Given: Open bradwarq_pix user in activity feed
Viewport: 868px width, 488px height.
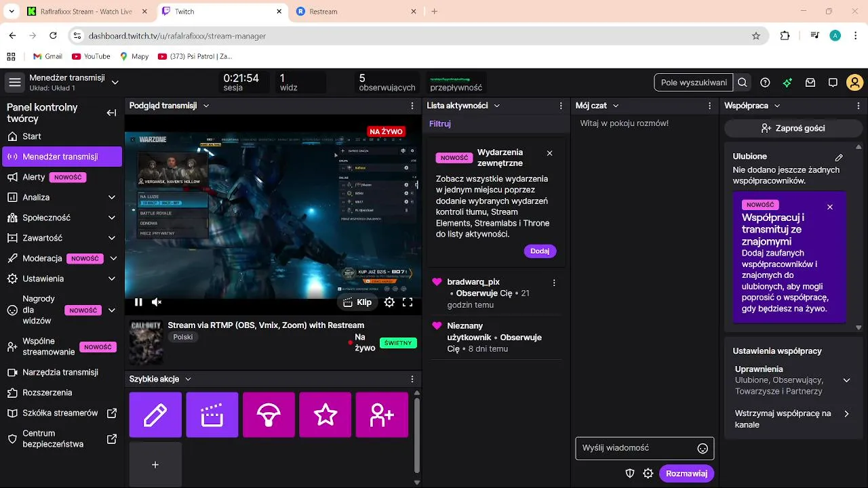Looking at the screenshot, I should (473, 282).
